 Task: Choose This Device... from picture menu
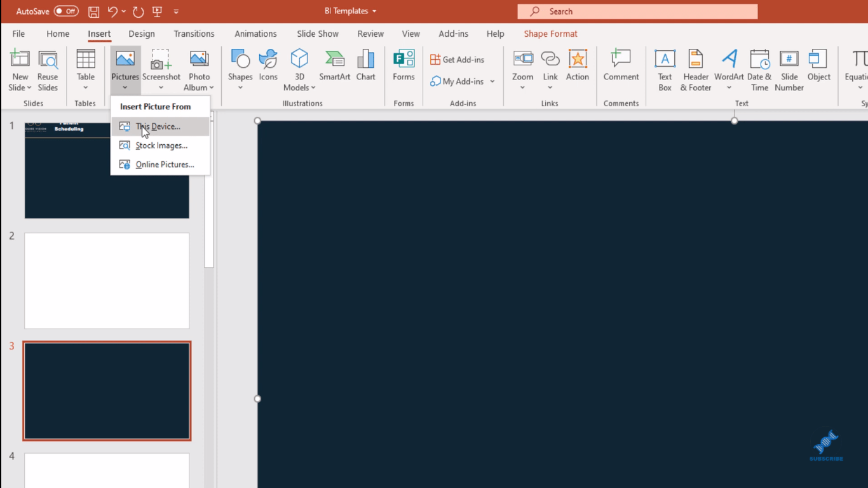(x=160, y=126)
